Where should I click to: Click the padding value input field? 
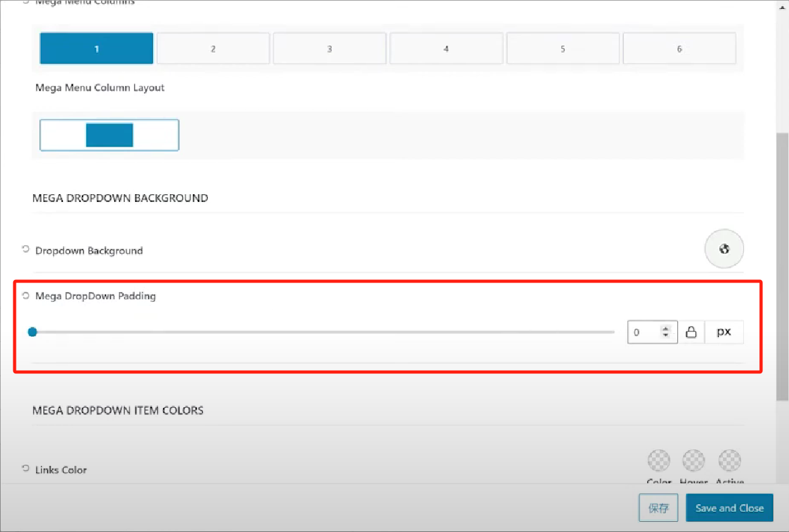[x=644, y=332]
